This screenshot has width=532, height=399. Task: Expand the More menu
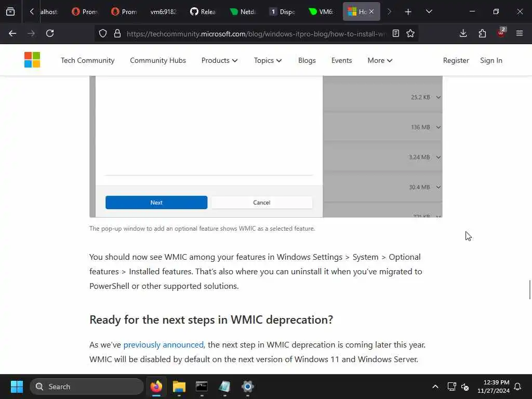pyautogui.click(x=380, y=60)
